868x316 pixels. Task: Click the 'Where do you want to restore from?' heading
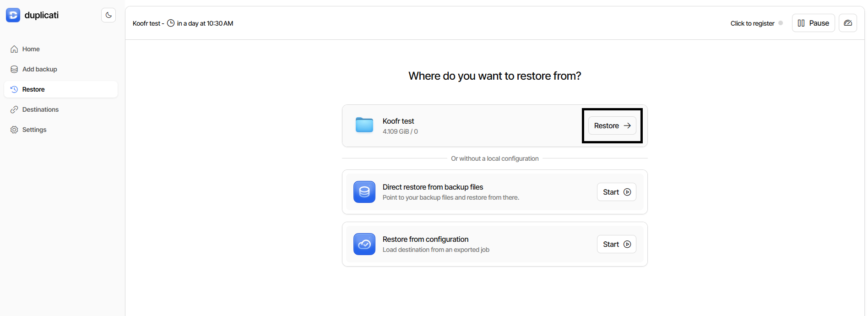pos(495,76)
